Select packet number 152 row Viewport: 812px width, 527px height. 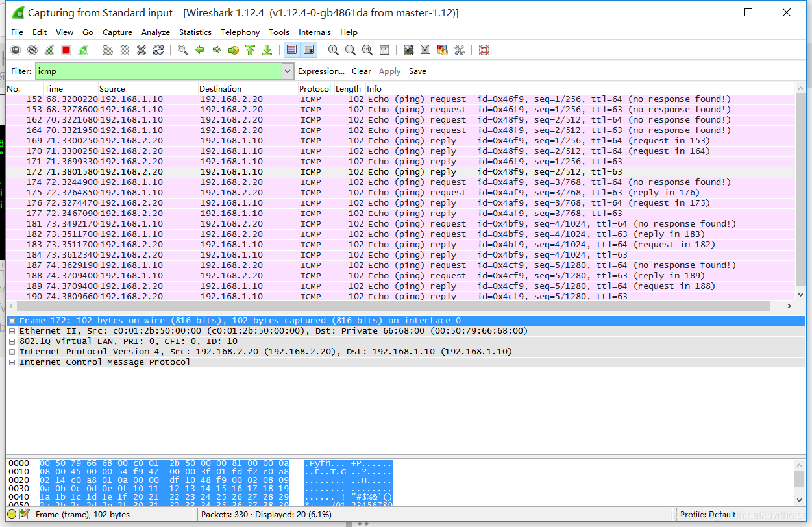[x=400, y=99]
